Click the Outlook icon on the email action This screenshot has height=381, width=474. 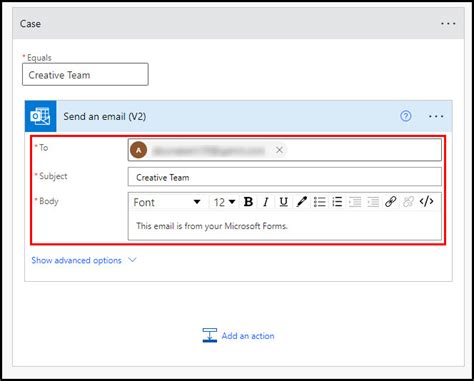pos(40,116)
